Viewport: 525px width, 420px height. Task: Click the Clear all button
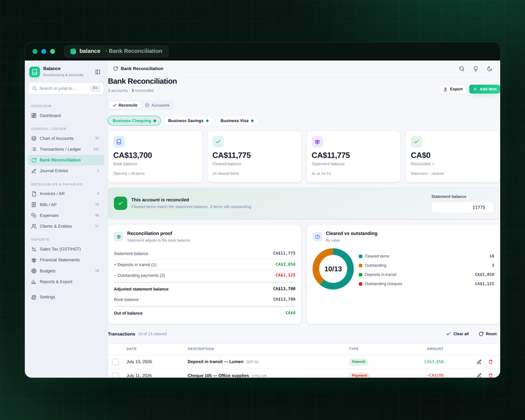457,334
